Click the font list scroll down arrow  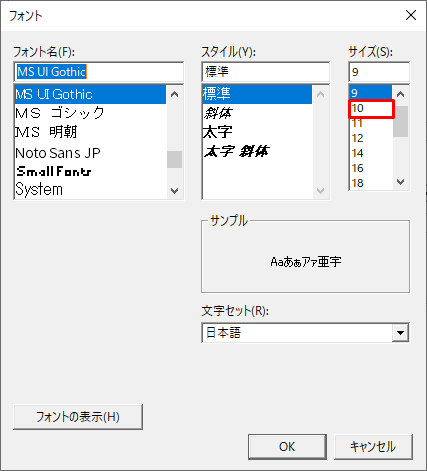pyautogui.click(x=175, y=191)
